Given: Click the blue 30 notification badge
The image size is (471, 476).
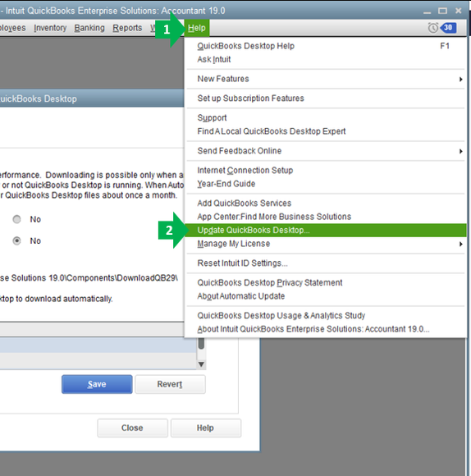Looking at the screenshot, I should point(448,28).
